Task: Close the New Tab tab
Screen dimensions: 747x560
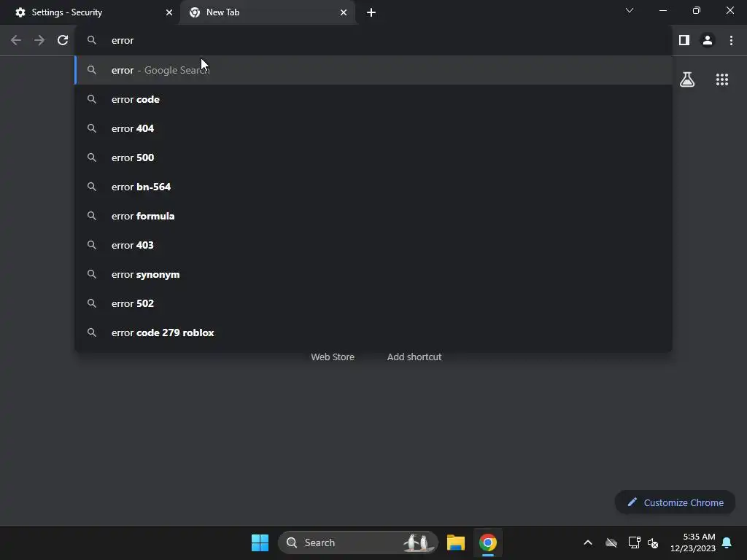Action: 344,12
